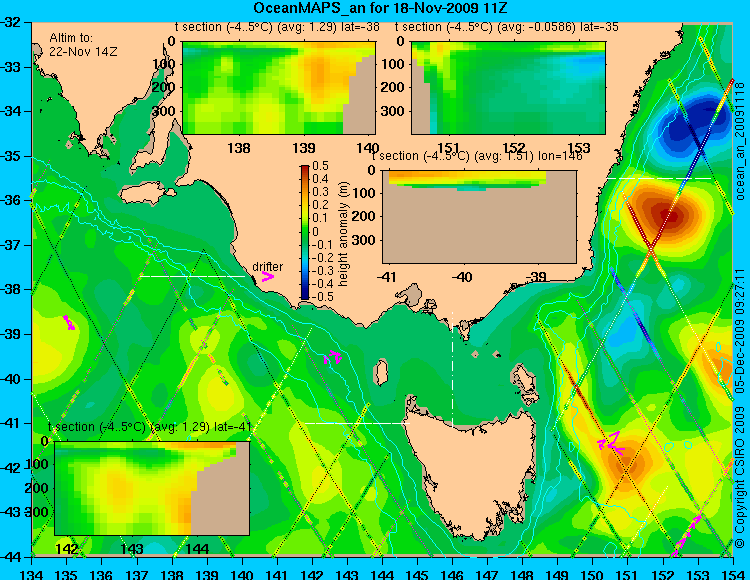Click the 154 longitude axis label
Viewport: 750px width, 580px height.
click(x=733, y=574)
